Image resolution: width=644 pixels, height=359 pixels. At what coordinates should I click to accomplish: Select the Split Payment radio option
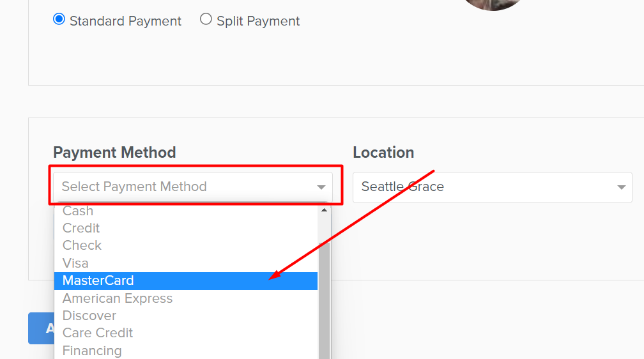(x=206, y=19)
